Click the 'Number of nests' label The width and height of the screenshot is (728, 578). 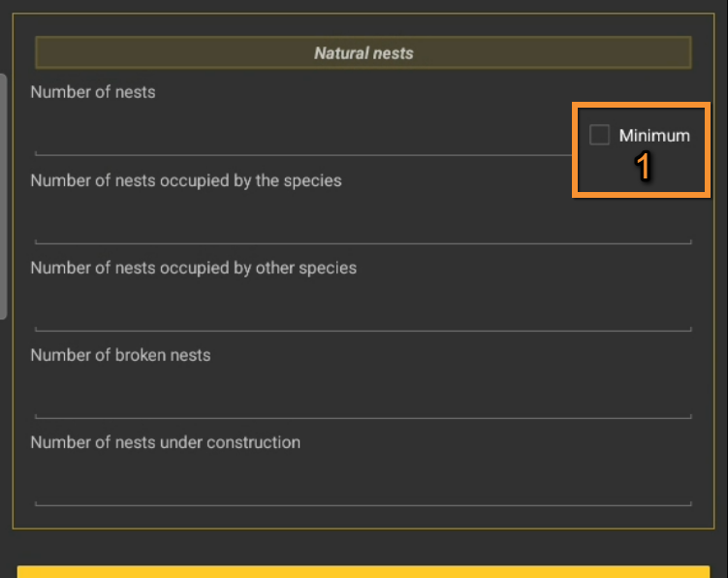point(93,92)
